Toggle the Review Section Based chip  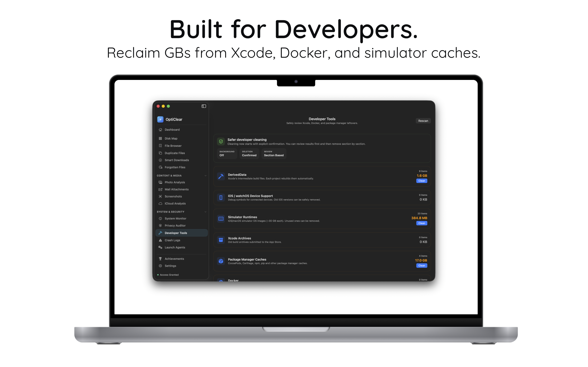click(x=274, y=153)
